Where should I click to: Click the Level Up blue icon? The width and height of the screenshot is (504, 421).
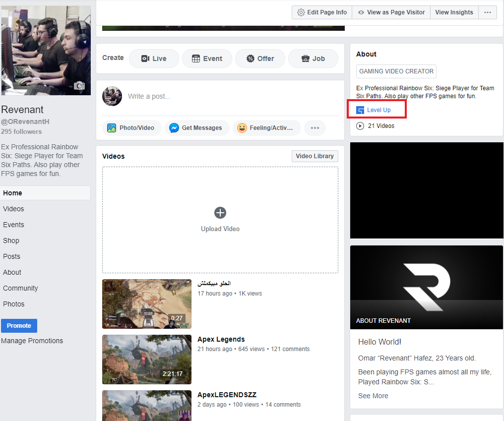360,110
